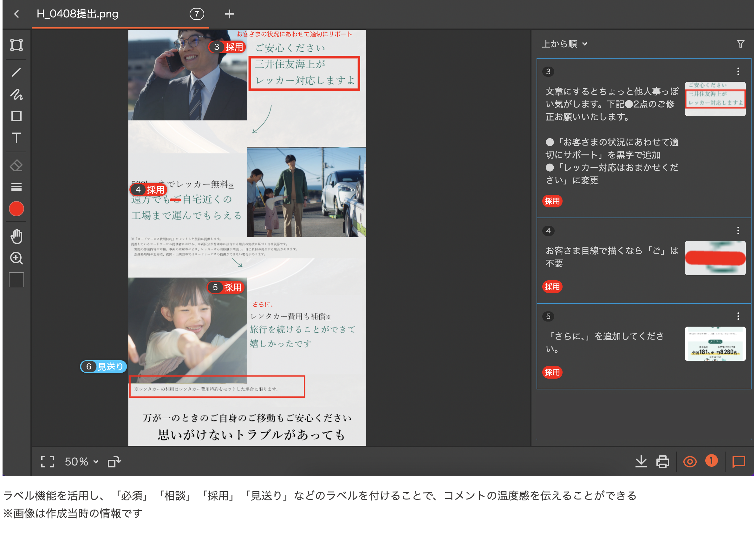Screen dimensions: 756x534
Task: Click the number 4 badge in comment list
Action: tap(548, 231)
